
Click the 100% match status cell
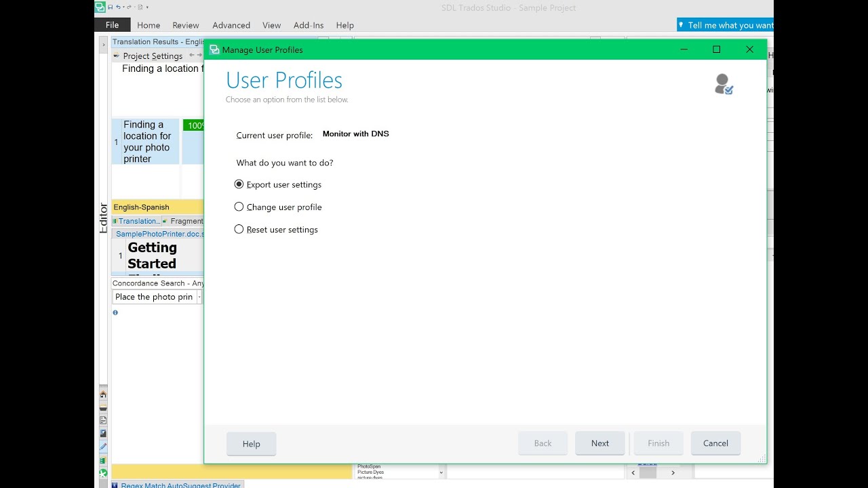tap(193, 125)
